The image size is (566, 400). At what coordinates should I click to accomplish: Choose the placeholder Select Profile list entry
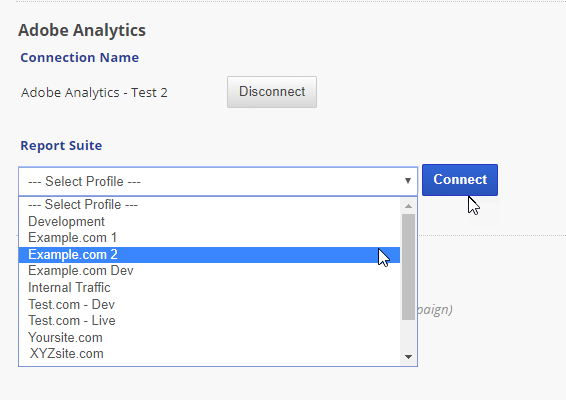pyautogui.click(x=209, y=205)
